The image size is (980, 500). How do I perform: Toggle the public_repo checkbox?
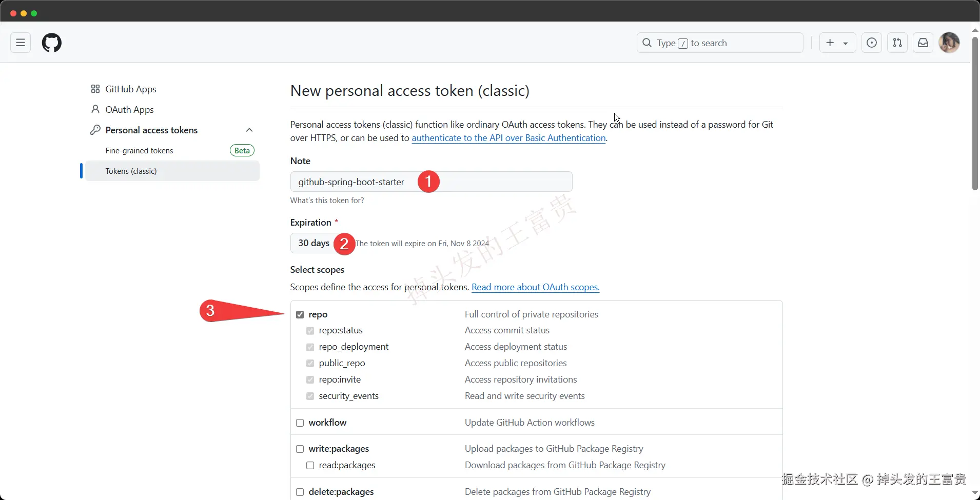click(x=310, y=364)
